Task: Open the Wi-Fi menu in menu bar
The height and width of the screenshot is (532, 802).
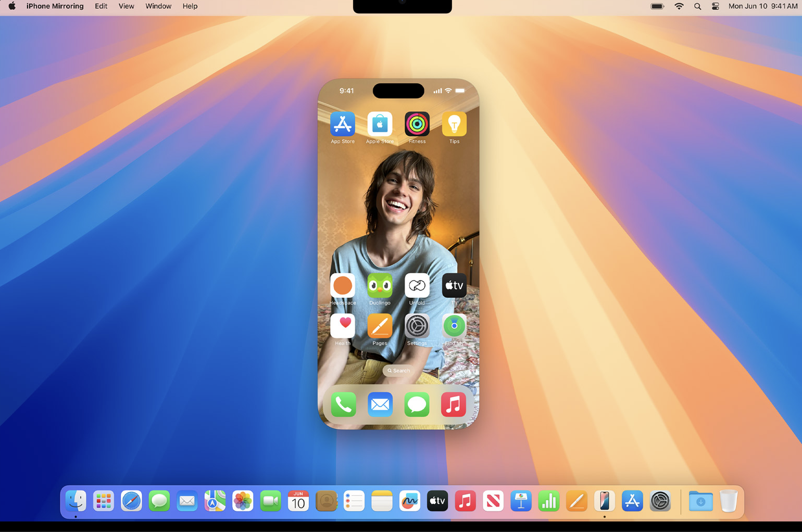Action: [x=679, y=6]
